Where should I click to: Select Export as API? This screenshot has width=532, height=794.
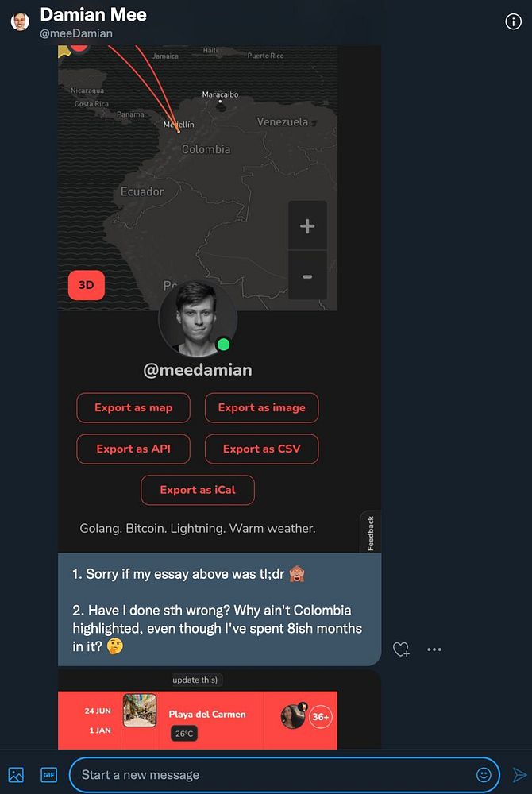click(x=133, y=449)
